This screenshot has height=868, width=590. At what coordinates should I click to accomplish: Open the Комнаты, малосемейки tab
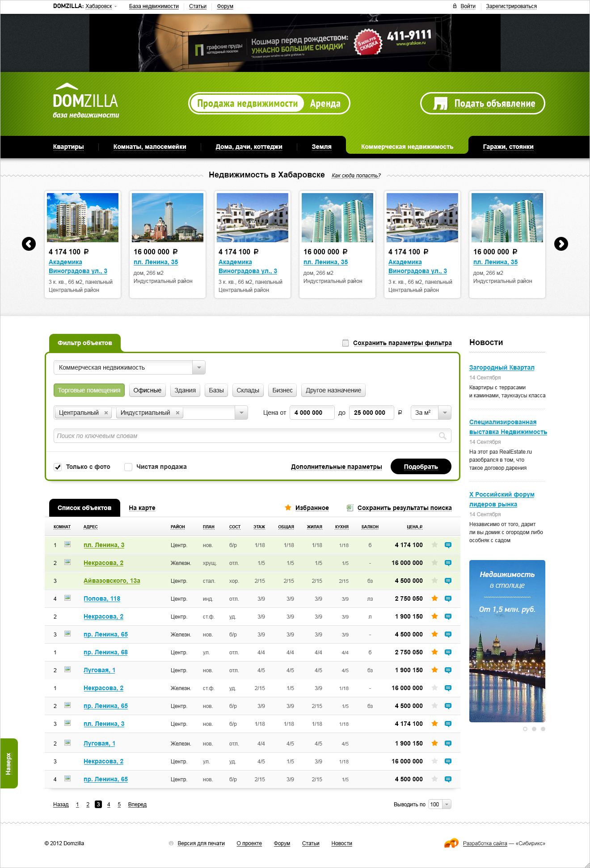click(x=150, y=147)
